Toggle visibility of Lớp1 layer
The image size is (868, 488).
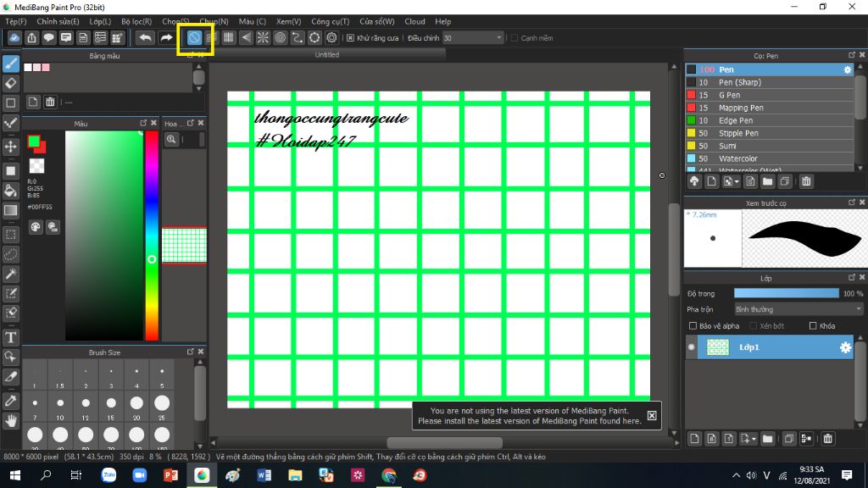pyautogui.click(x=692, y=347)
